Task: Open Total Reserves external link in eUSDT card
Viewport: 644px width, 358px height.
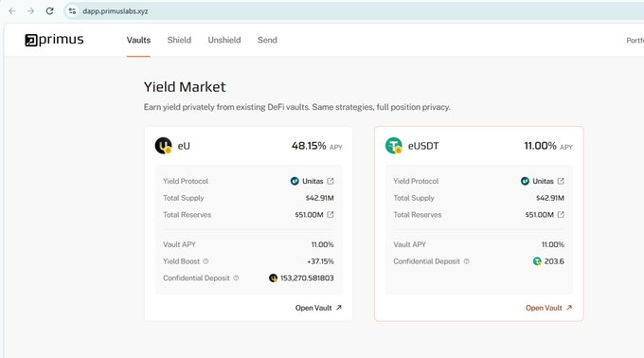Action: pyautogui.click(x=561, y=215)
